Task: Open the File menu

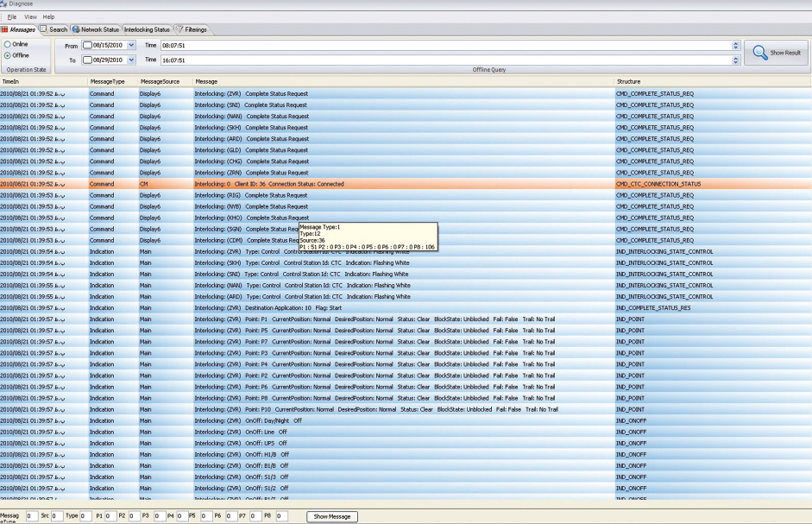Action: tap(12, 17)
